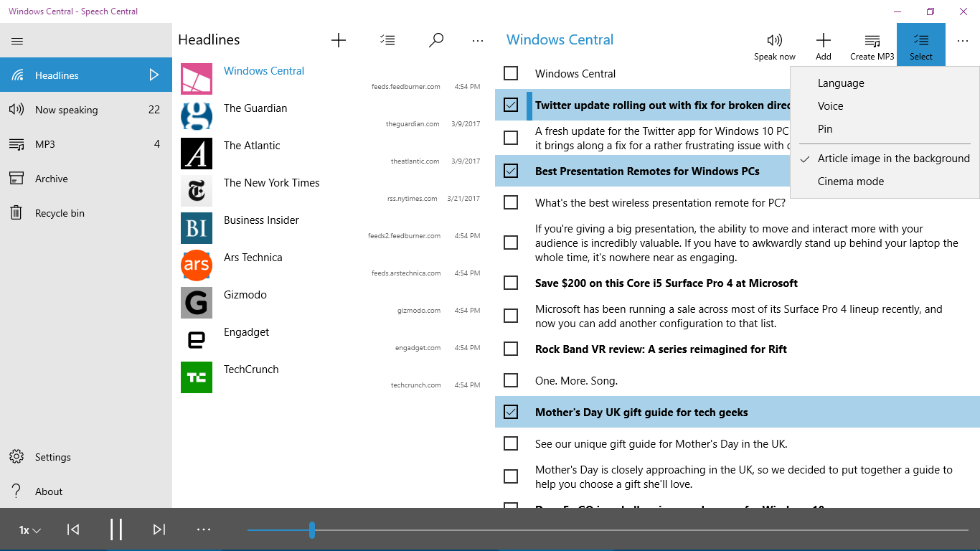
Task: Open the MP3 section in sidebar
Action: click(x=86, y=144)
